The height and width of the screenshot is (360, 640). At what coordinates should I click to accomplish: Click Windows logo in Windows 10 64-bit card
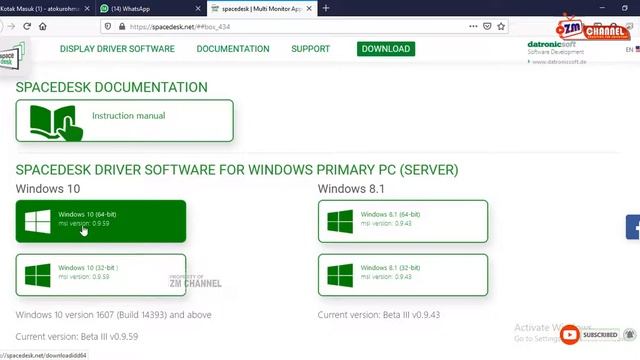click(38, 222)
